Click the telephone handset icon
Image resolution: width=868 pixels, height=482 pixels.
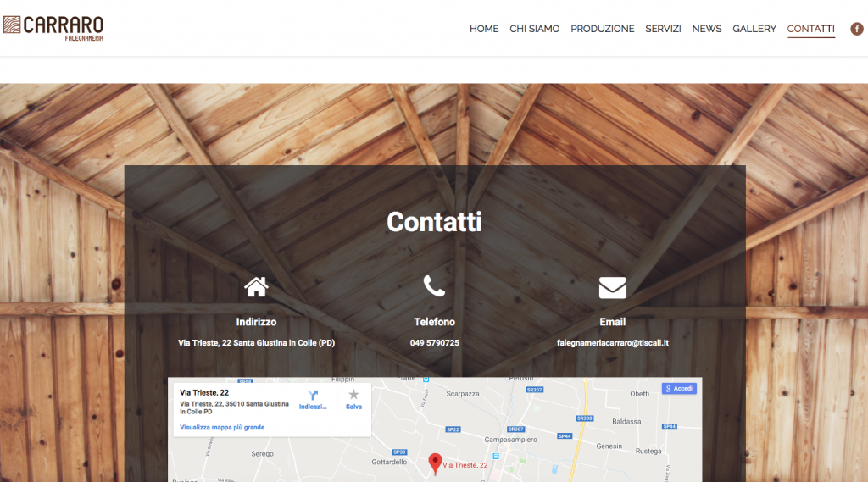coord(434,286)
